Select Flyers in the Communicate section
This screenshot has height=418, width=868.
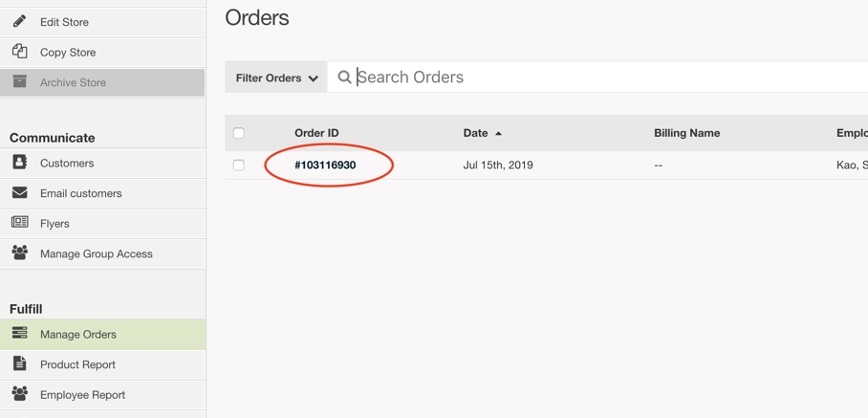103,224
